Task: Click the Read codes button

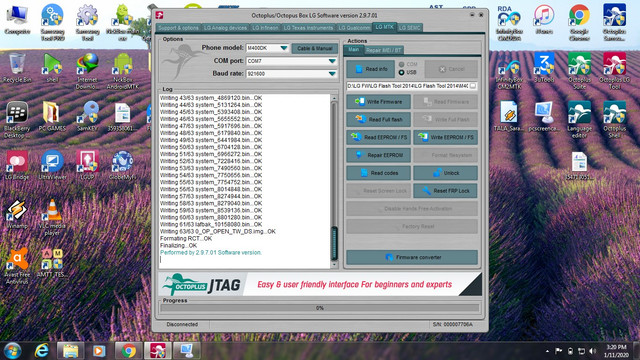Action: click(x=378, y=173)
